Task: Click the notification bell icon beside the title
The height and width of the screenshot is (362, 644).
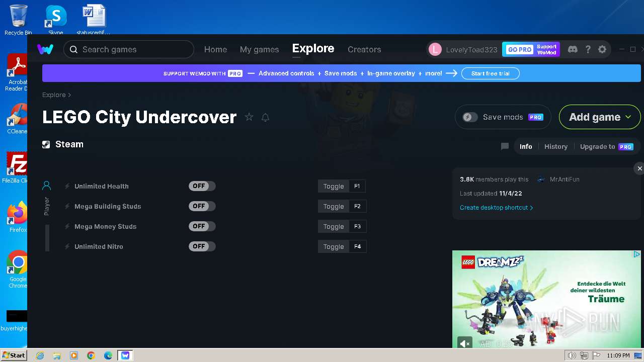Action: click(265, 117)
